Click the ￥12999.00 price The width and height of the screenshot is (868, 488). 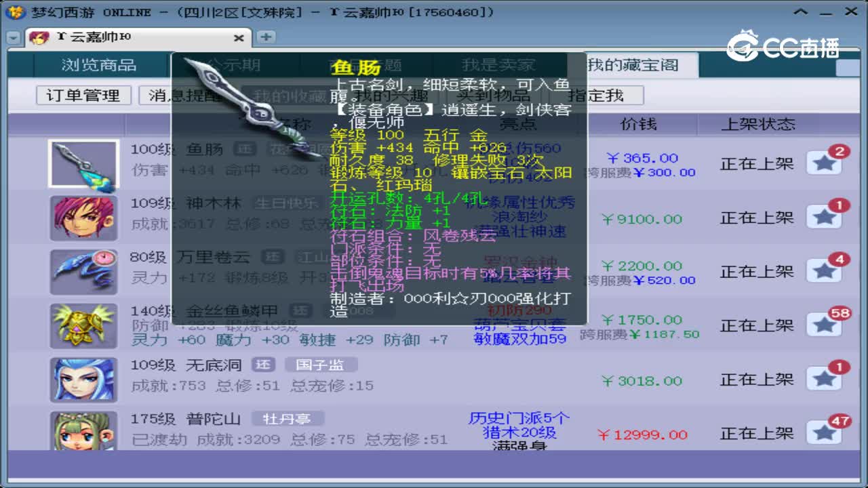pos(642,434)
